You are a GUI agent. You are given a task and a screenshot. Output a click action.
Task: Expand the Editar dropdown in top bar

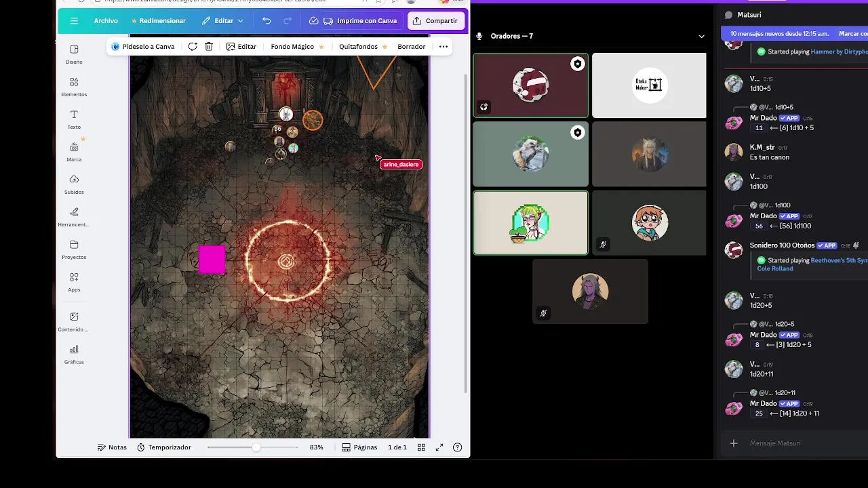coord(222,21)
